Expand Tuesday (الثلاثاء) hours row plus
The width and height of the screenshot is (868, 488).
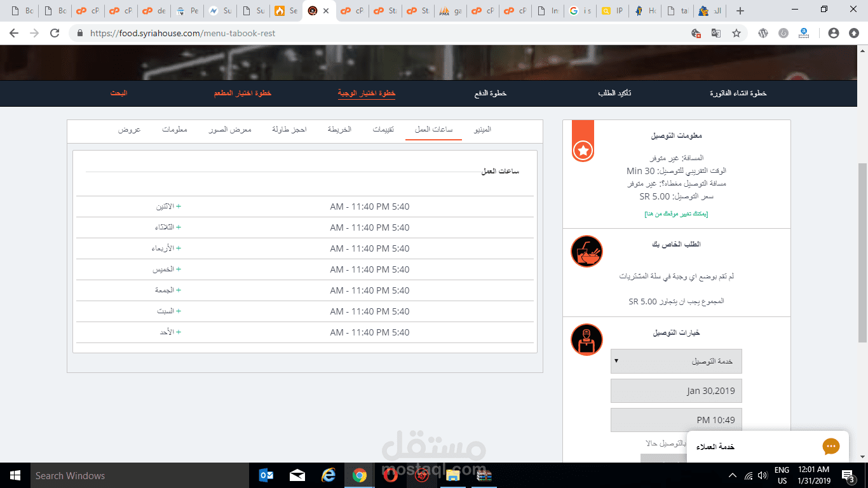(x=179, y=227)
